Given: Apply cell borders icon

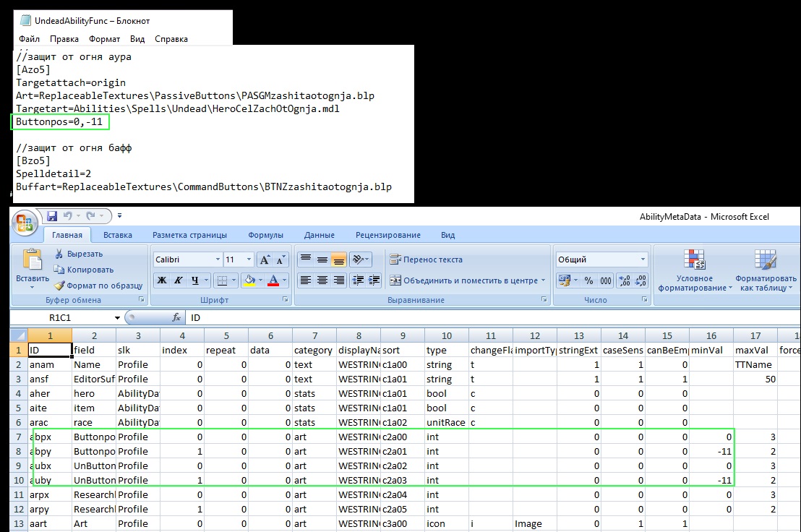Looking at the screenshot, I should point(222,280).
